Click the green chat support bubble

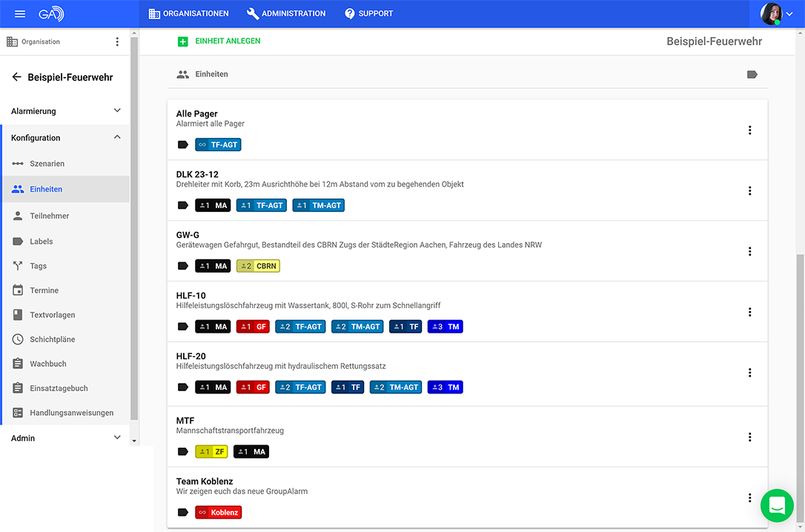tap(777, 505)
